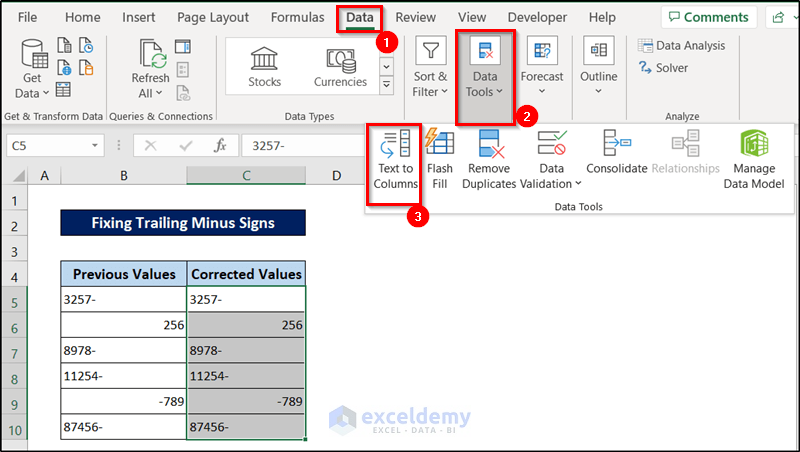Select the Data ribbon tab

click(360, 18)
